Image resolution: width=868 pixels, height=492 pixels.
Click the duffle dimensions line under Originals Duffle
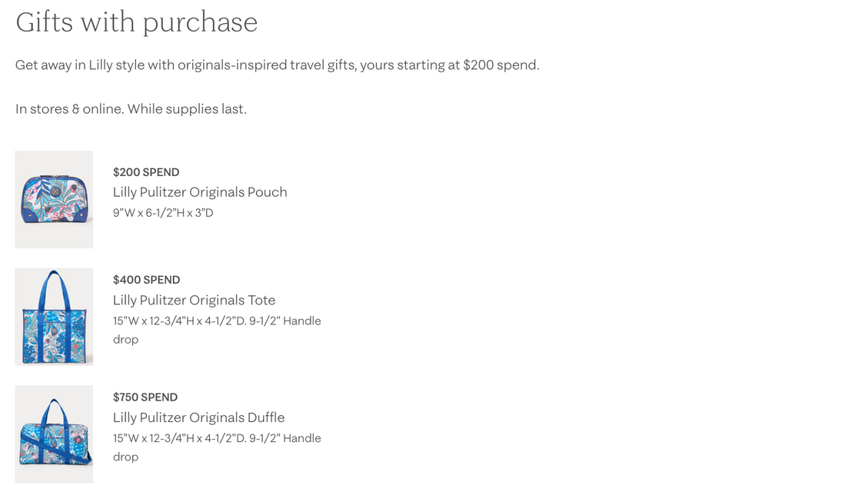(x=217, y=437)
